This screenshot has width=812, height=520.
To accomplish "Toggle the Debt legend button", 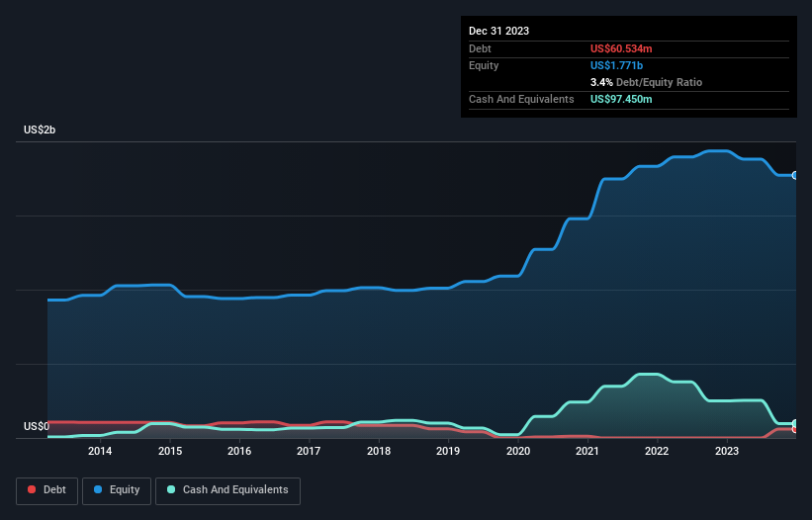I will click(46, 490).
